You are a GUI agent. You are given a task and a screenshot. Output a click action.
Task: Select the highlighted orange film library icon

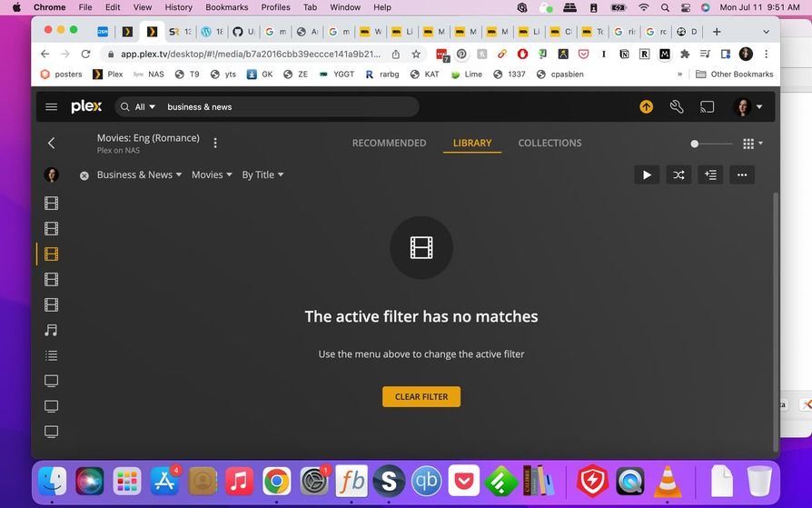pyautogui.click(x=51, y=254)
